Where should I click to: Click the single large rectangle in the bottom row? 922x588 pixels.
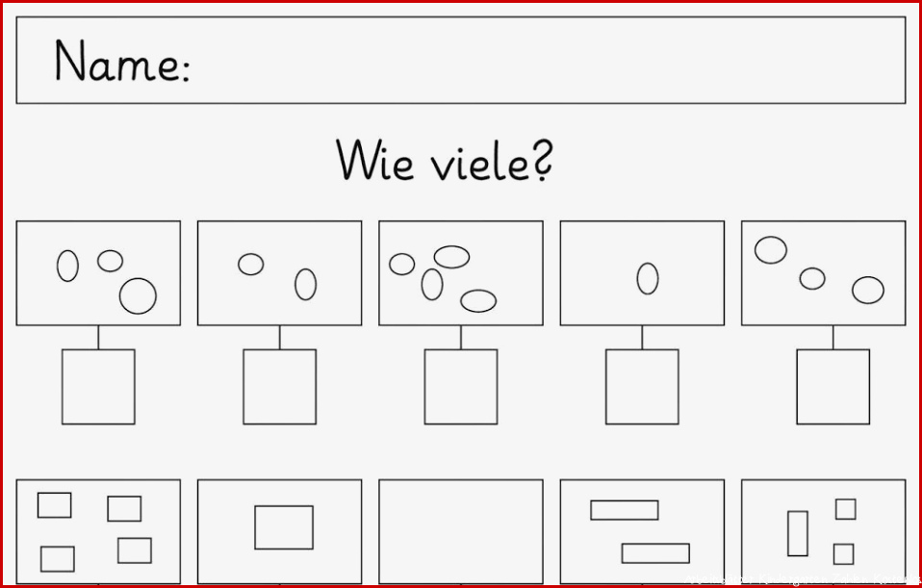click(x=284, y=527)
